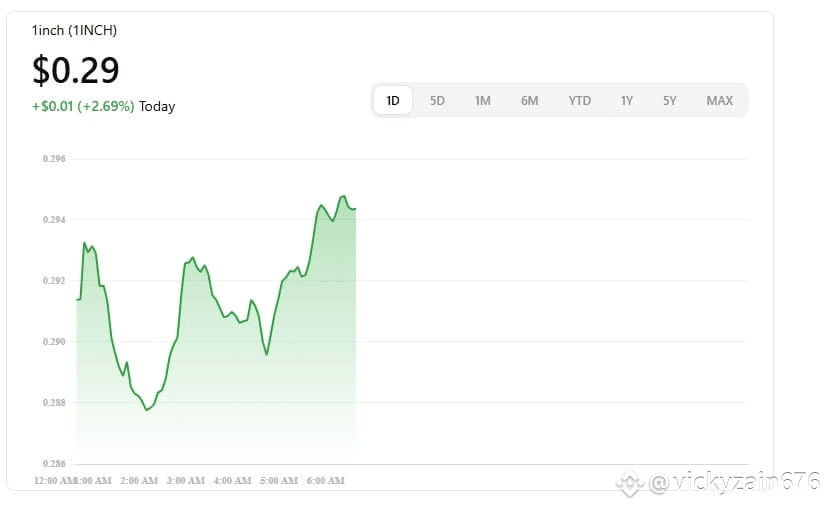Click the 0.290 y-axis gridline label

pyautogui.click(x=54, y=342)
